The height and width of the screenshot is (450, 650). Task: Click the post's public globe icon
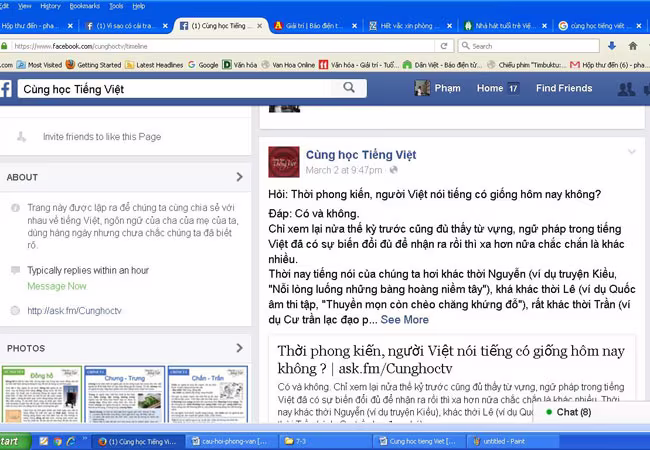(x=393, y=170)
